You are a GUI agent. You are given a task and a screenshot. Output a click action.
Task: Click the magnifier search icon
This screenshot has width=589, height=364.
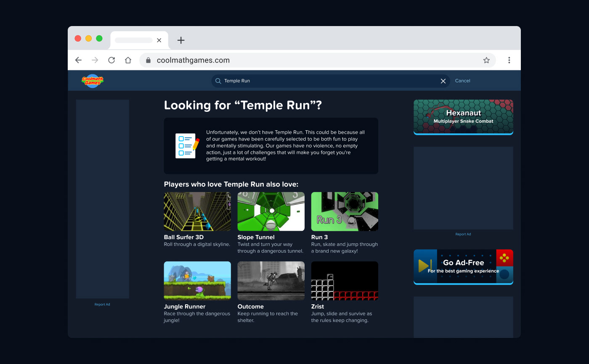pyautogui.click(x=218, y=81)
